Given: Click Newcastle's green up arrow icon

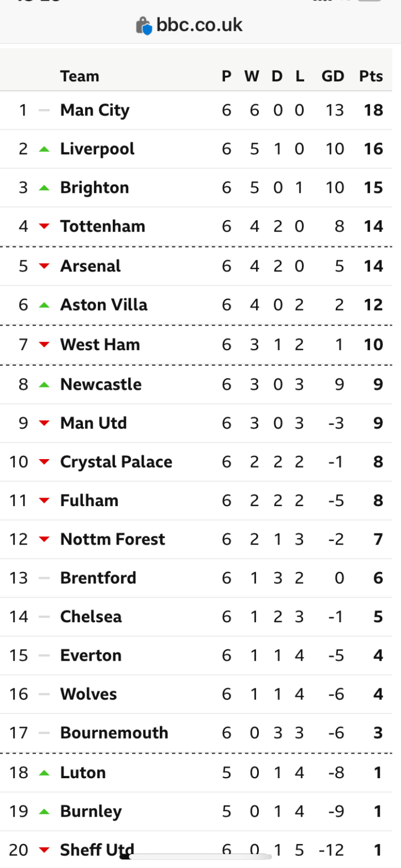Looking at the screenshot, I should click(44, 385).
